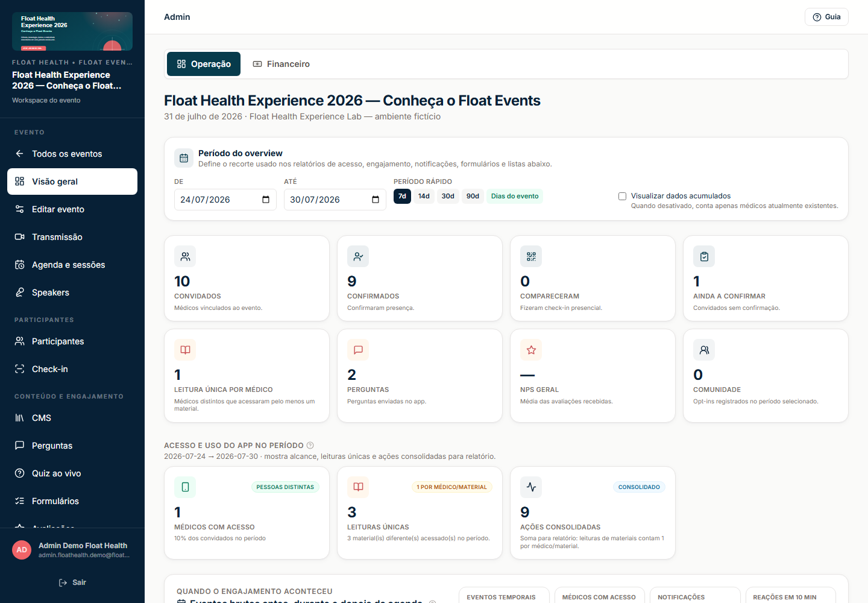Click the Confirmados card user-check icon
This screenshot has width=868, height=603.
pyautogui.click(x=358, y=256)
